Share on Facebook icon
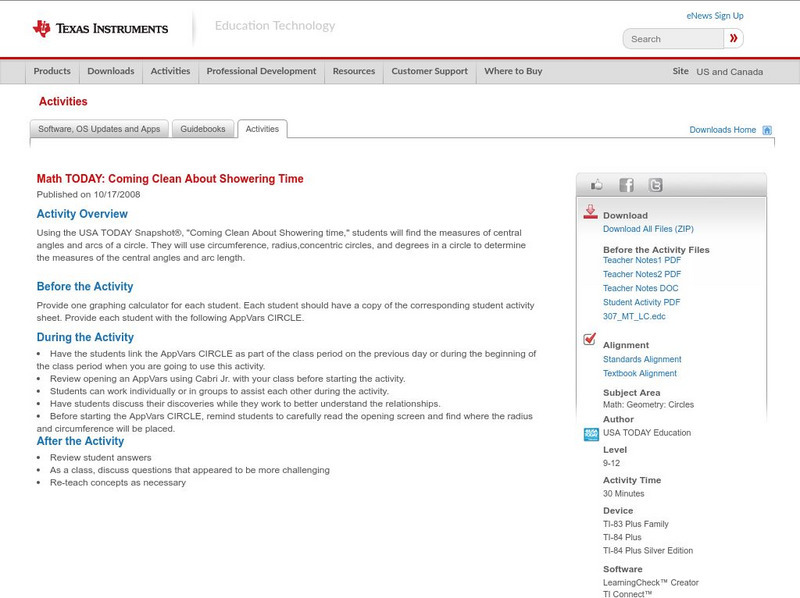 [626, 185]
